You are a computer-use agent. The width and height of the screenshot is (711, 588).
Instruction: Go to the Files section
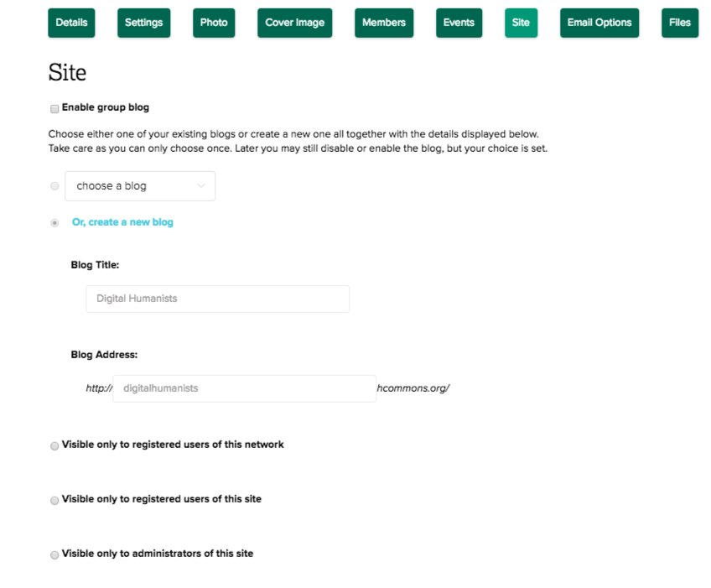point(678,23)
